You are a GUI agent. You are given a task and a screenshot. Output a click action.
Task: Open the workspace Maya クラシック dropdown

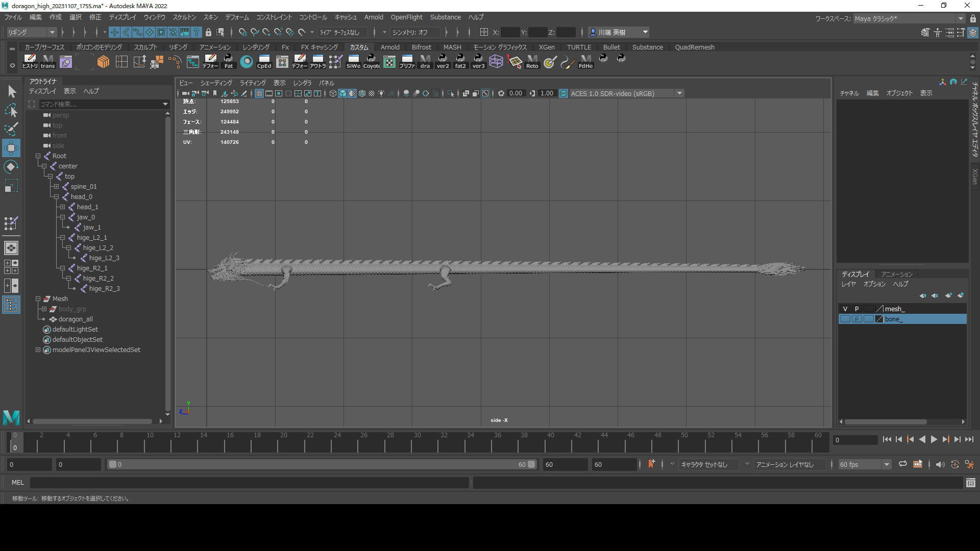(909, 18)
